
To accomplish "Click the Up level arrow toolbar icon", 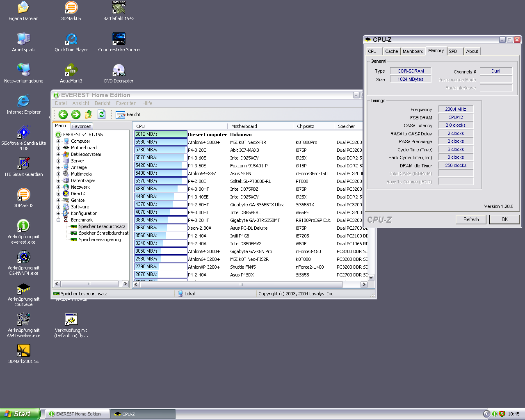I will click(x=89, y=114).
